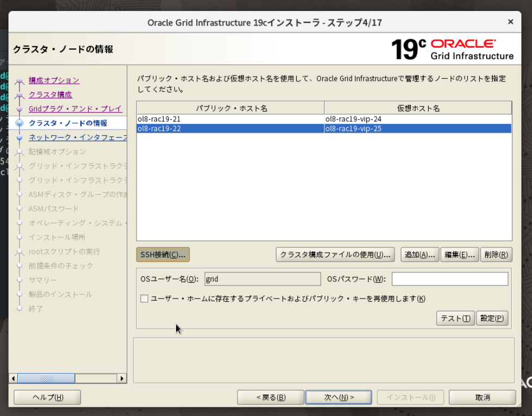532x416 pixels.
Task: Proceed with 次へ(N) button
Action: [339, 398]
